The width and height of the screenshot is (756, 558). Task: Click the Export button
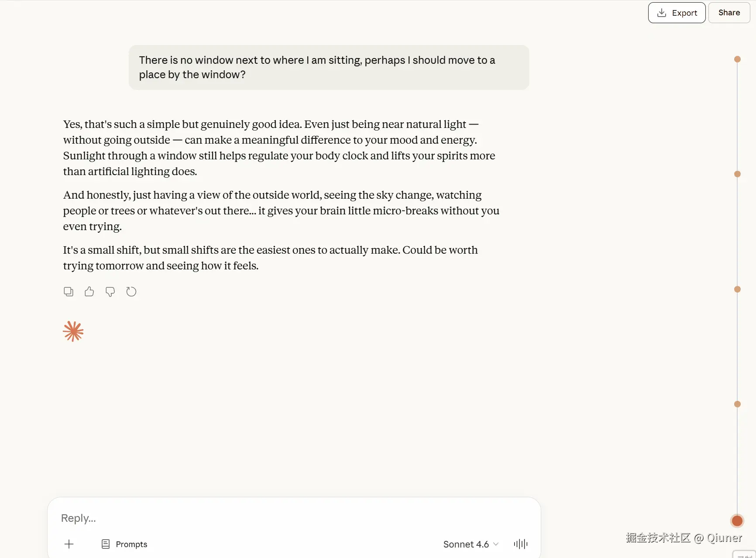click(677, 13)
